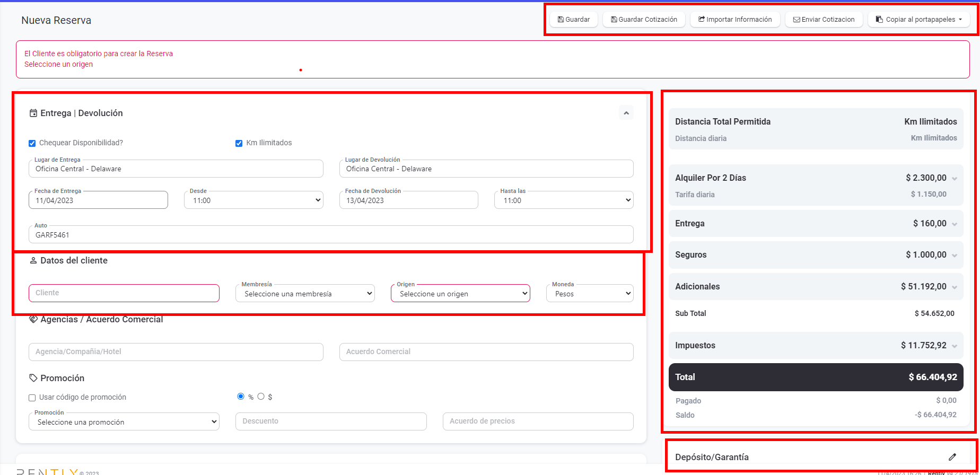The image size is (980, 475).
Task: Expand the Alquiler Por 2 Días chevron
Action: (955, 179)
